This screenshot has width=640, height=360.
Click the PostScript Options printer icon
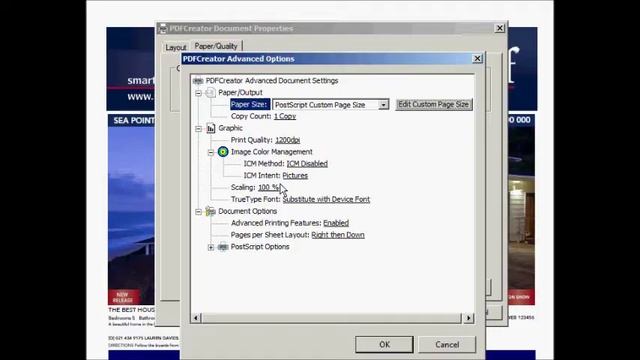[x=223, y=247]
